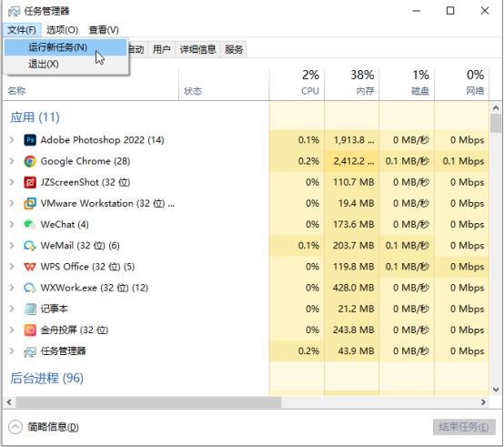Expand the WPS Office process group
This screenshot has height=447, width=504.
(x=12, y=267)
